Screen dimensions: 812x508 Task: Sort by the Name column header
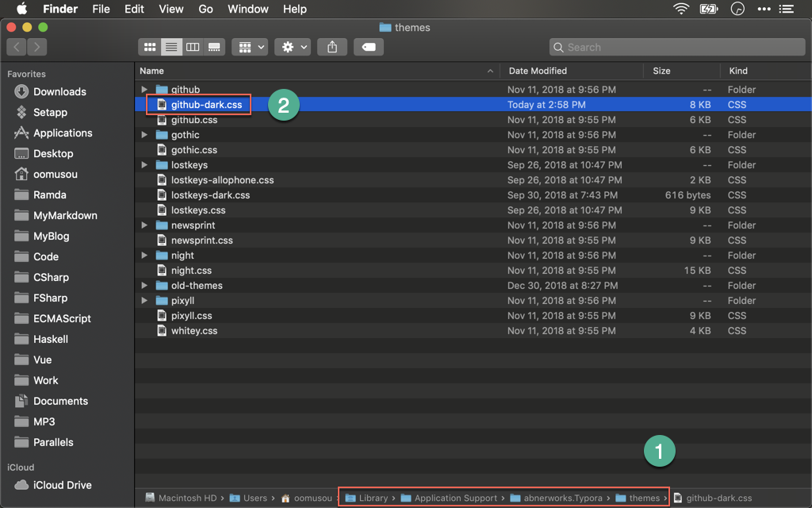click(x=317, y=71)
